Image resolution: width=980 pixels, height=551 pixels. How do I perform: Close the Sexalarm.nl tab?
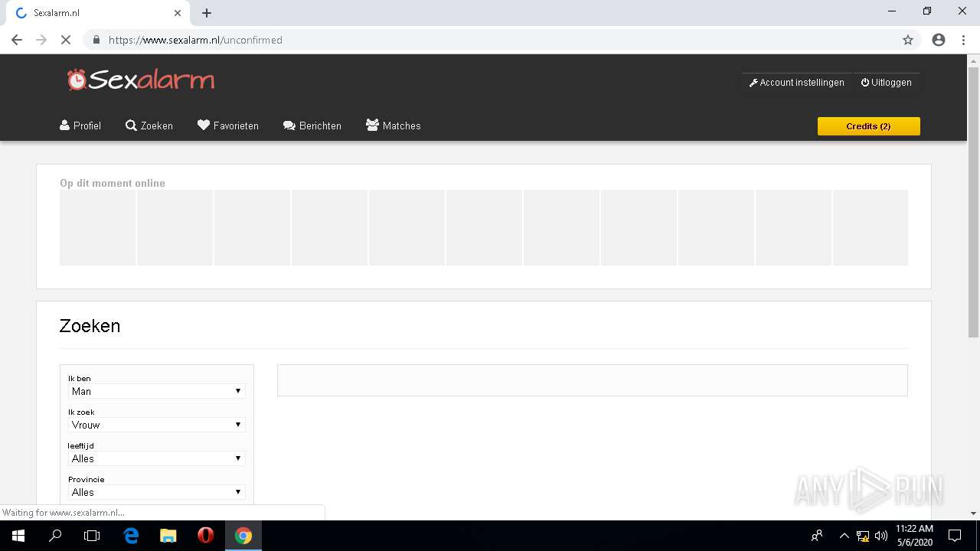tap(178, 13)
